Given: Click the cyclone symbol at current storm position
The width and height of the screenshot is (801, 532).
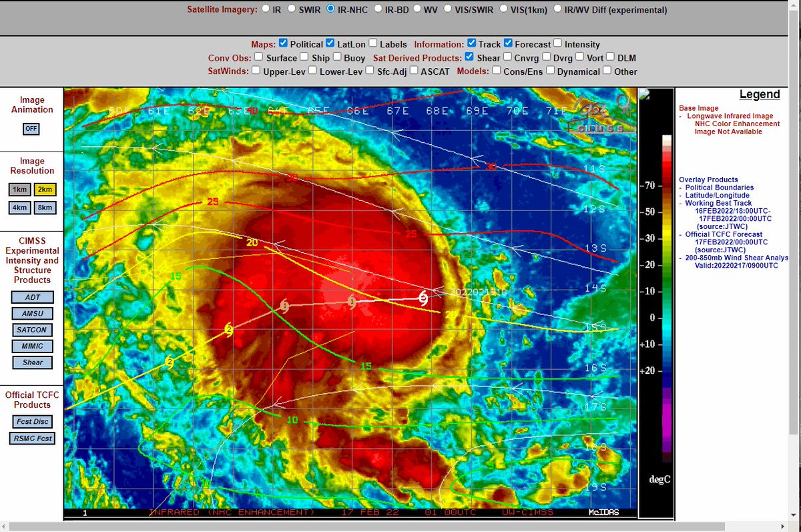Looking at the screenshot, I should [x=423, y=298].
